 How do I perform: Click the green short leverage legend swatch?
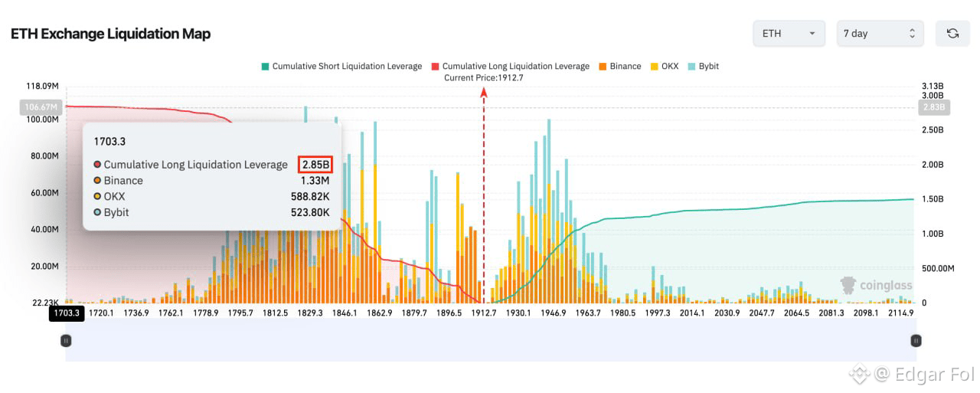(265, 67)
